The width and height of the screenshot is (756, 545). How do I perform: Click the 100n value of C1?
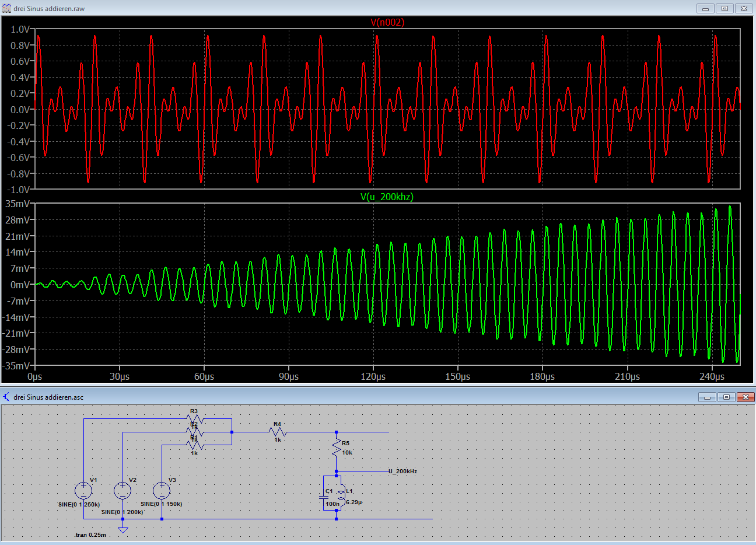coord(332,504)
